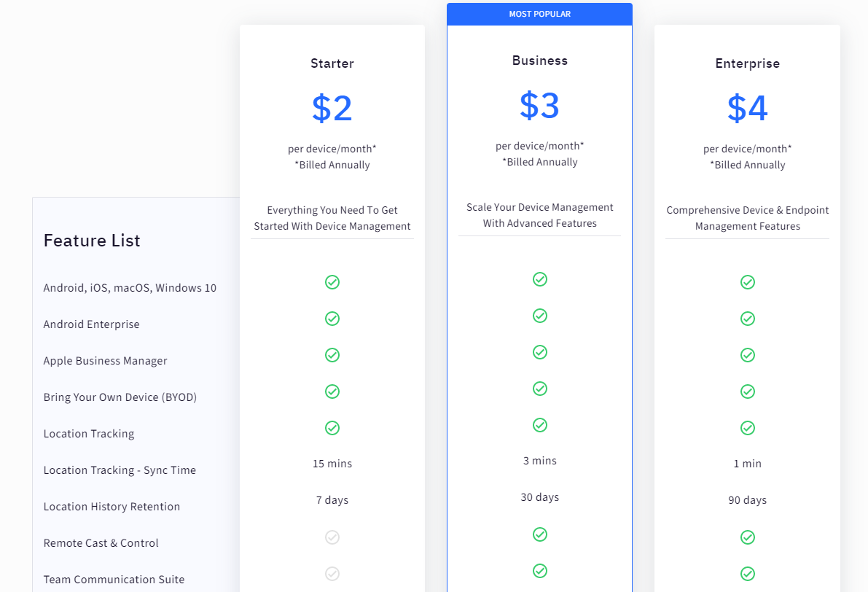Click the Apple Business Manager checkmark under Enterprise

click(x=748, y=355)
